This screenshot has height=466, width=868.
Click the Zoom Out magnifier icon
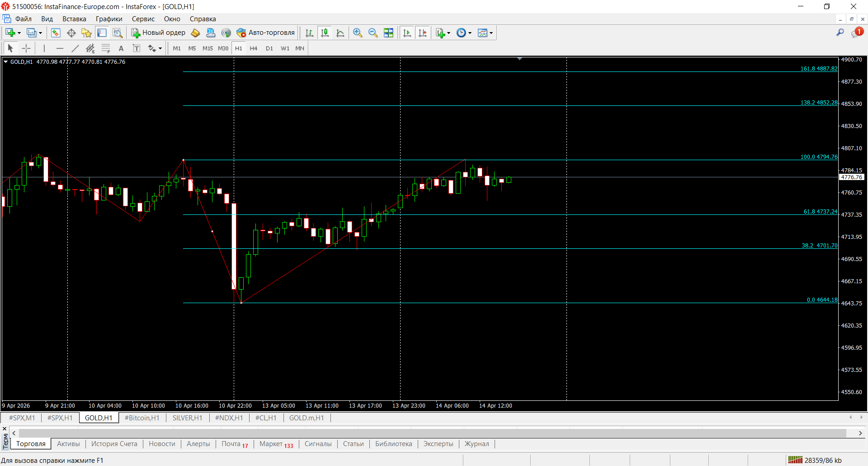click(373, 33)
